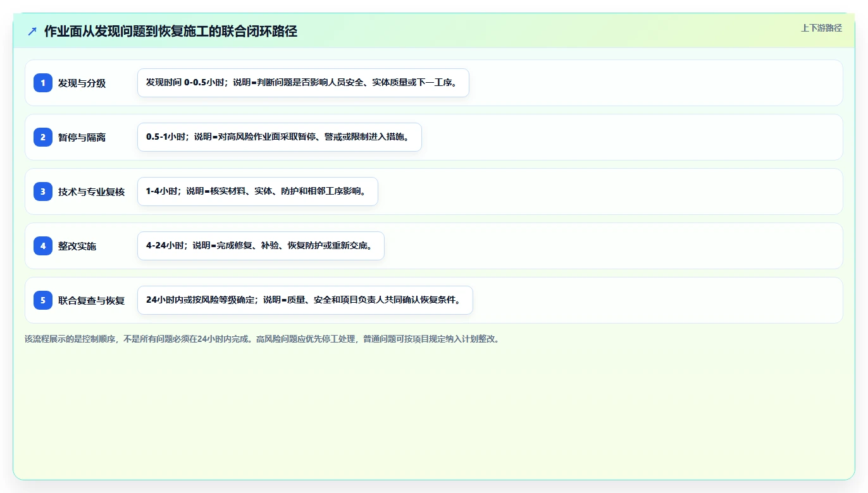Click the 上下游路径 label in the header
Screen dimensions: 868x493
click(x=821, y=28)
